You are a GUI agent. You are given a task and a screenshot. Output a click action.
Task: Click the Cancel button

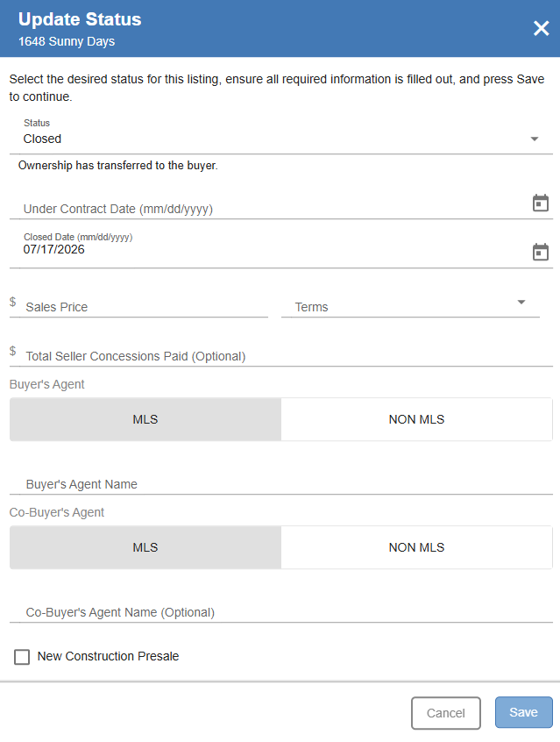coord(446,713)
